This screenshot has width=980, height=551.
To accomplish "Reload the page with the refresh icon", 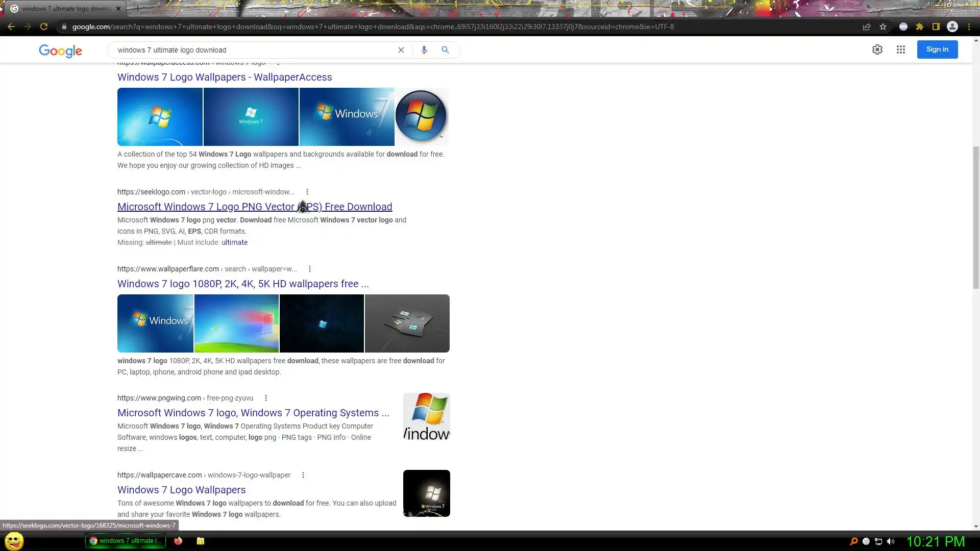I will pos(44,27).
